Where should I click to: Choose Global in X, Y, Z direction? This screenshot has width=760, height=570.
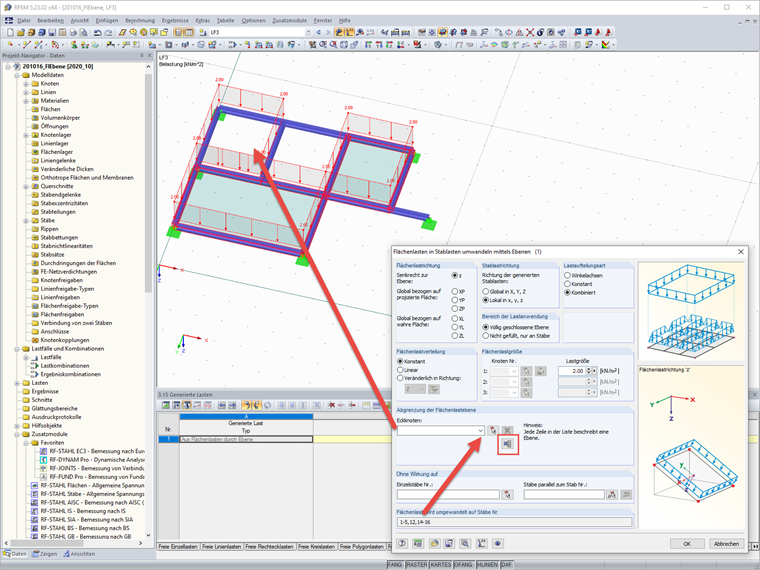[x=485, y=292]
